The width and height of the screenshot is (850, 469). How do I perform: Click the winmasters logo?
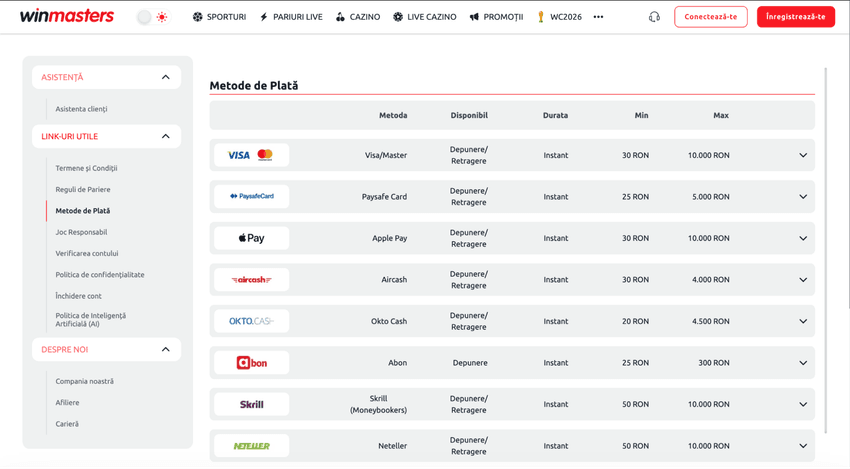click(67, 16)
